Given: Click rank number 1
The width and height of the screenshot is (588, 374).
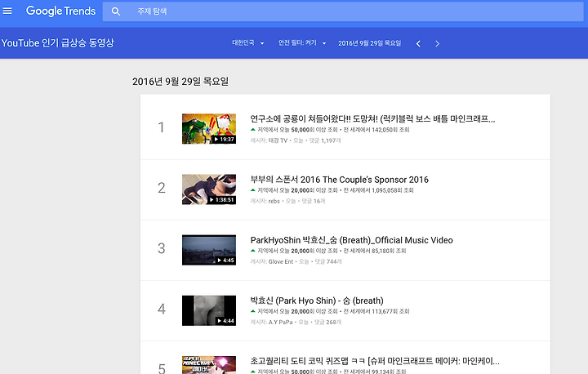Looking at the screenshot, I should (161, 127).
